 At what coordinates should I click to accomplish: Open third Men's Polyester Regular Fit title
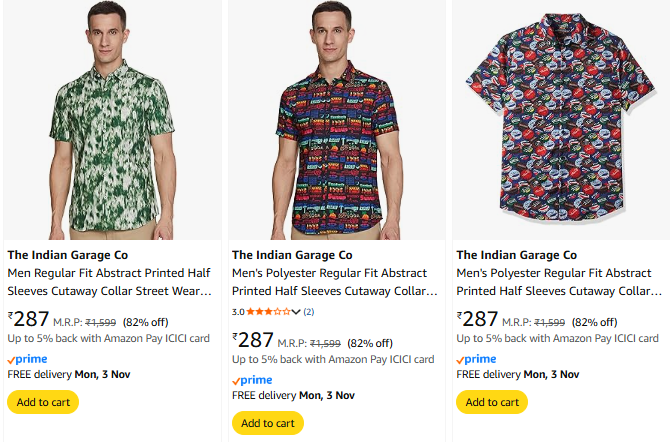(x=559, y=282)
